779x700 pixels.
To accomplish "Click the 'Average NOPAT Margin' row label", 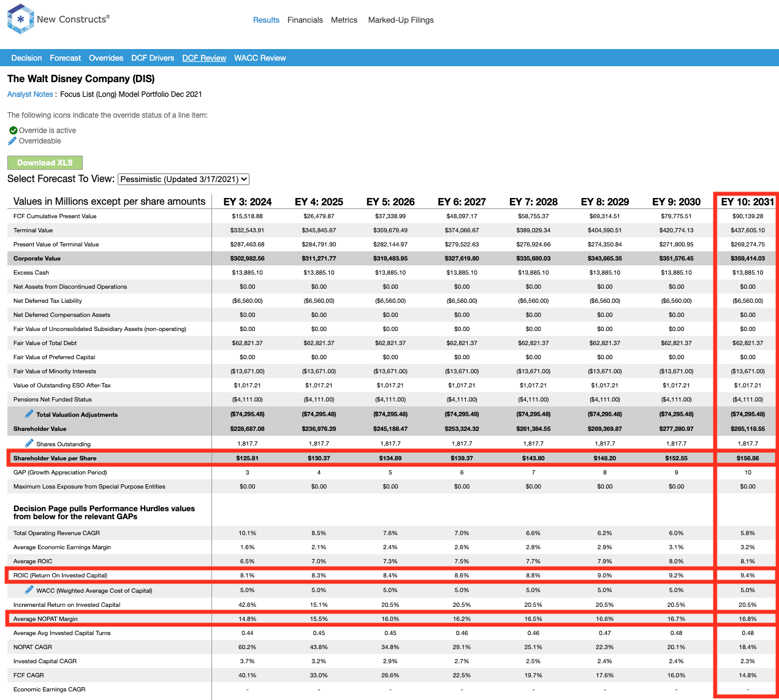I will click(x=45, y=619).
